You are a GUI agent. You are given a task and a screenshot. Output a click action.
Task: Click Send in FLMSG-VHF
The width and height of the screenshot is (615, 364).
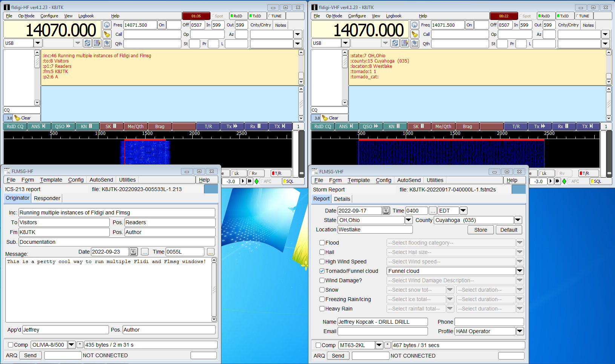tap(338, 356)
